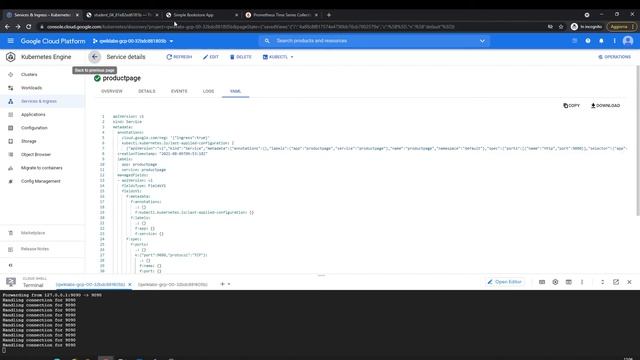Open Clusters in the Kubernetes sidebar
This screenshot has width=640, height=360.
click(29, 75)
